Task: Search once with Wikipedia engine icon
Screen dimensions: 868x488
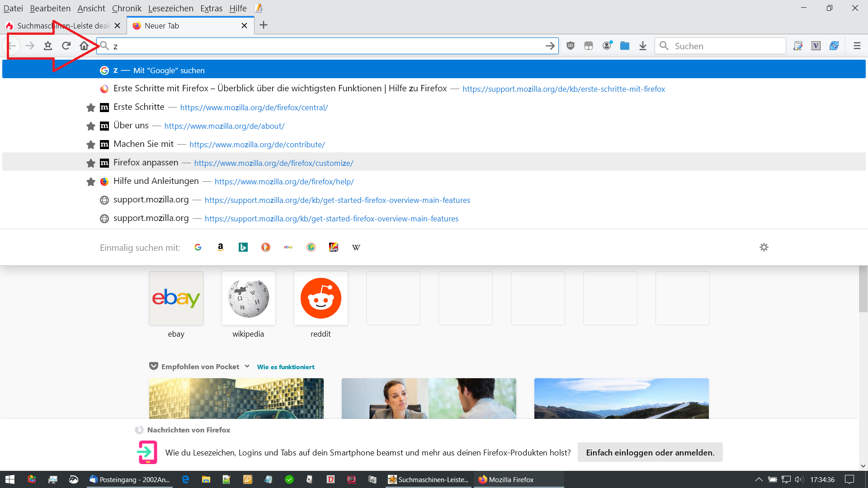Action: point(356,247)
